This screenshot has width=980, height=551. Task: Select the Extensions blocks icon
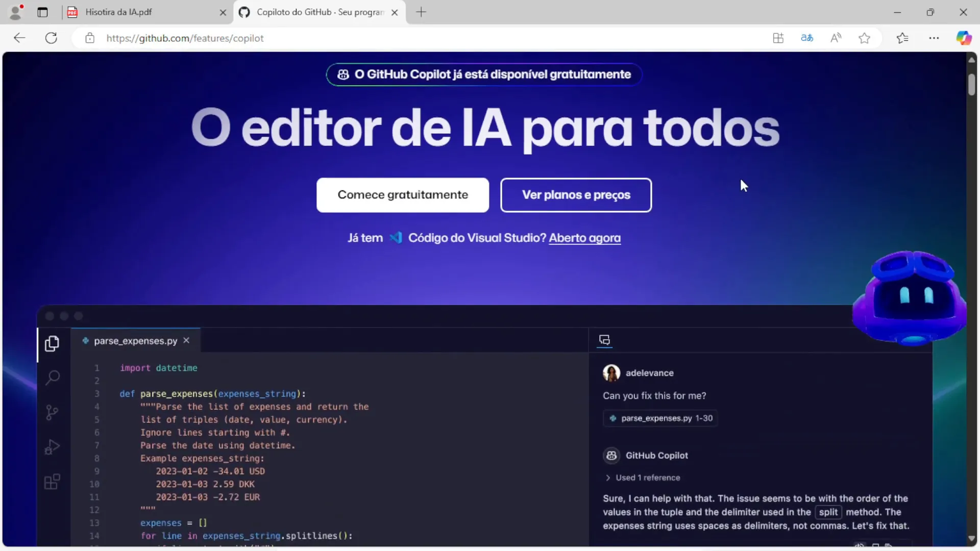point(52,482)
